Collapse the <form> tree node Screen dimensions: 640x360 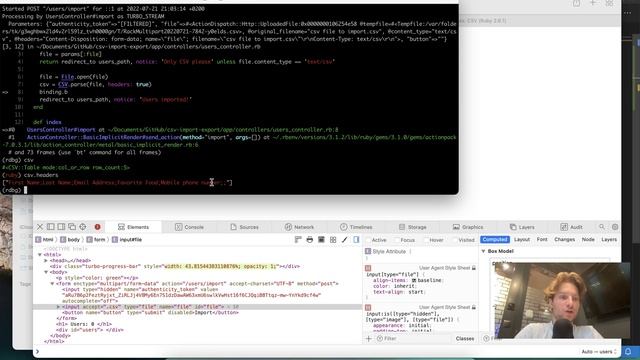tap(52, 284)
